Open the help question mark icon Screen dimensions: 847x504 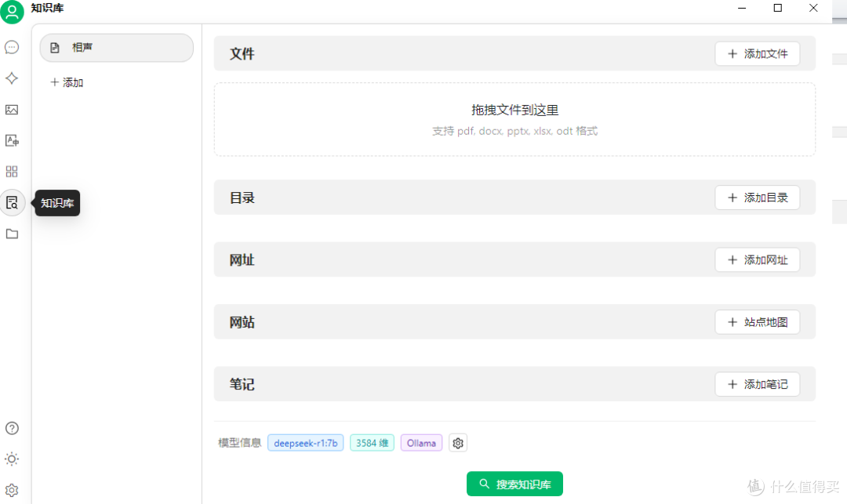(12, 428)
